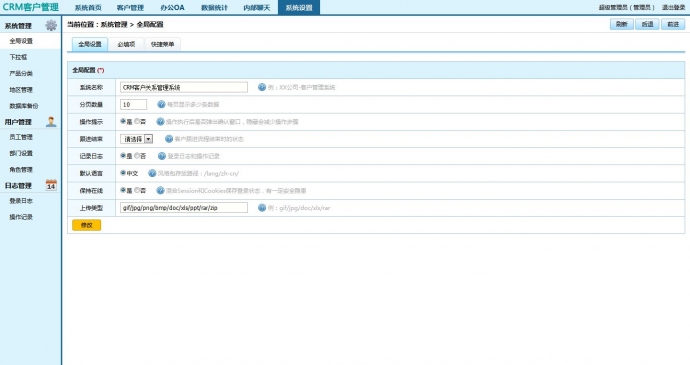Click the help icon in 记录日志 row
Screen dimensions: 690x365
(x=161, y=156)
